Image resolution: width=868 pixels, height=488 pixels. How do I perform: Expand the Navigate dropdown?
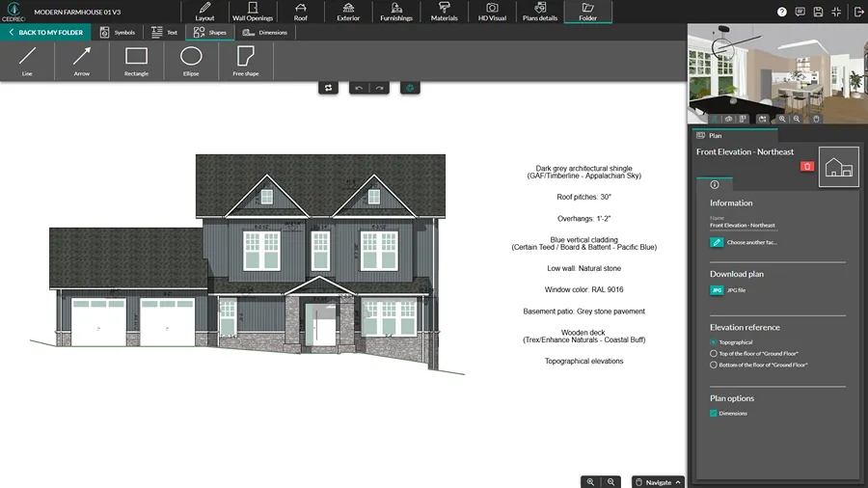coord(658,482)
